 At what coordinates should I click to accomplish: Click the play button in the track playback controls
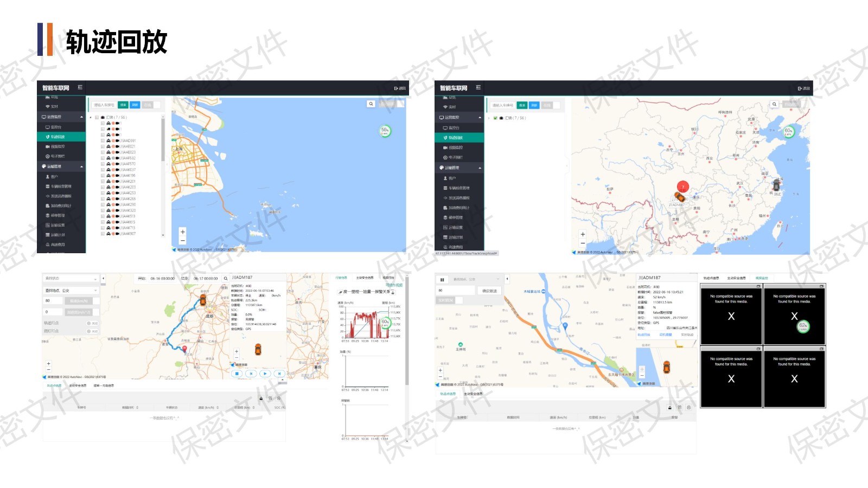point(265,374)
